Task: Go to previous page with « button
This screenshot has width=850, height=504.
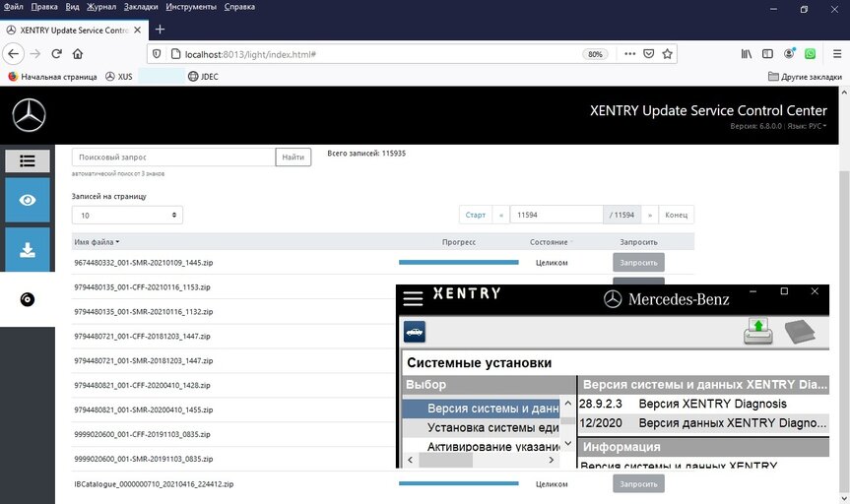Action: [501, 215]
